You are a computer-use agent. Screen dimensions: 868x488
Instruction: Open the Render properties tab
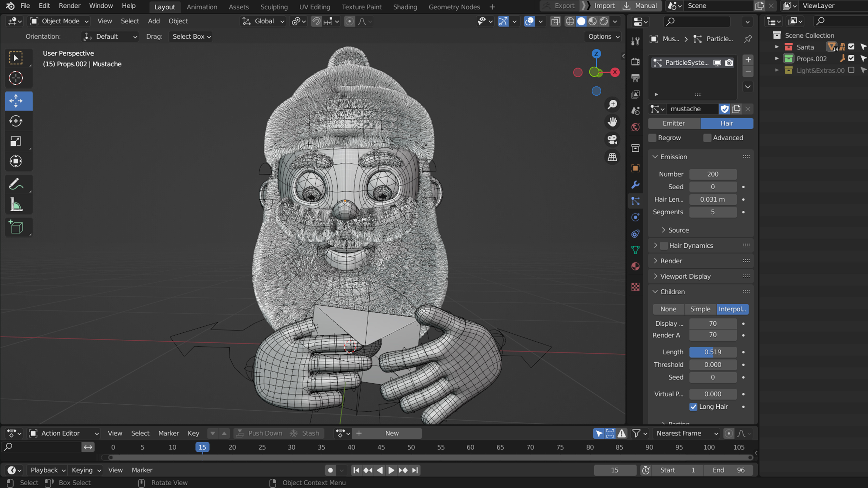click(x=635, y=62)
